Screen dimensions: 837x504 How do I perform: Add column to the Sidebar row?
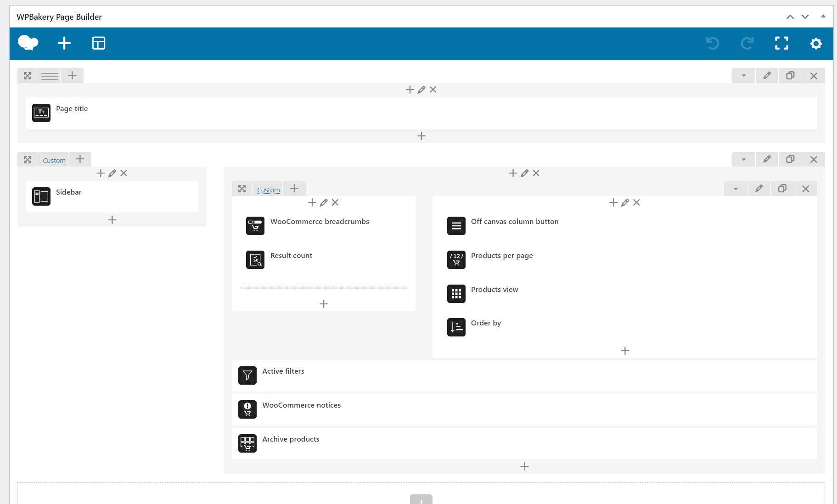point(80,159)
